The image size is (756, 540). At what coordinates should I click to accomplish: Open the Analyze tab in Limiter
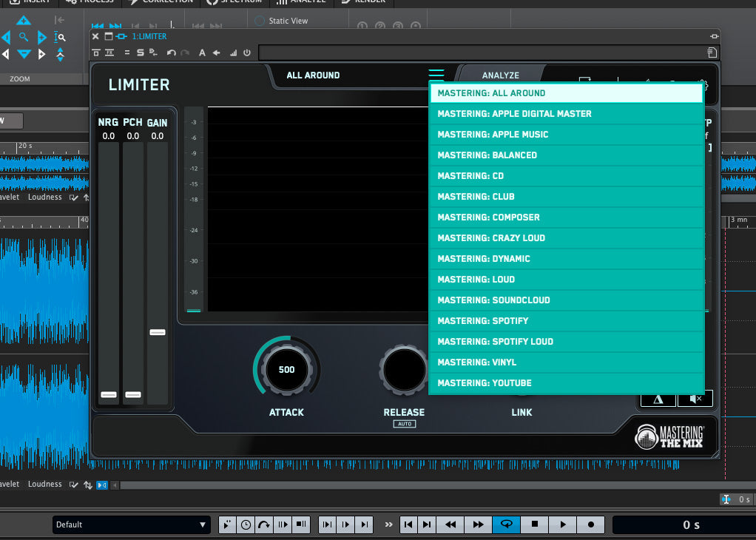click(501, 75)
